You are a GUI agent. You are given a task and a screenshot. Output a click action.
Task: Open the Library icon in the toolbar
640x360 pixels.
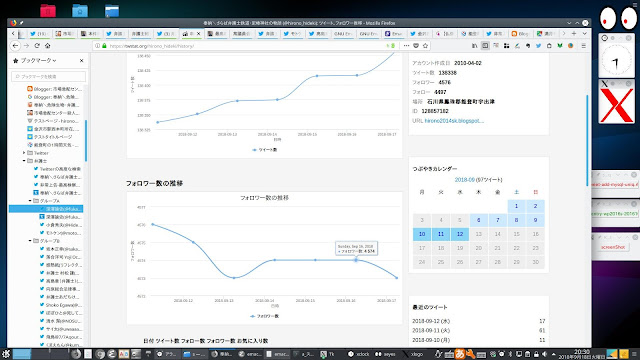[x=474, y=46]
